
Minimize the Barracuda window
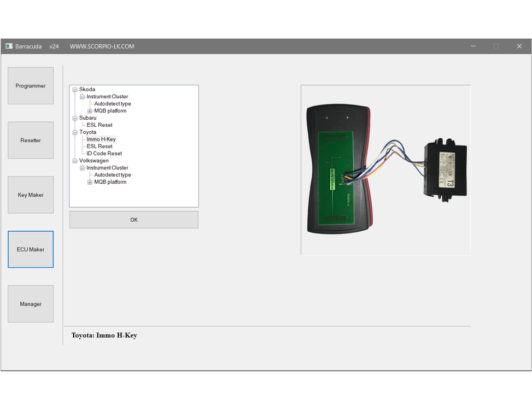pos(473,46)
